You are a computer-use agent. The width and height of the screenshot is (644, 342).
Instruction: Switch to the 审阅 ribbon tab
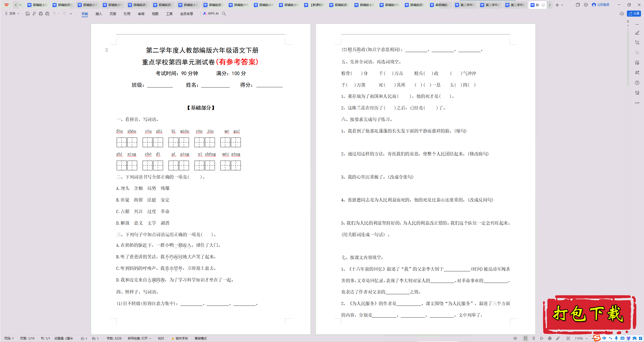[x=141, y=14]
